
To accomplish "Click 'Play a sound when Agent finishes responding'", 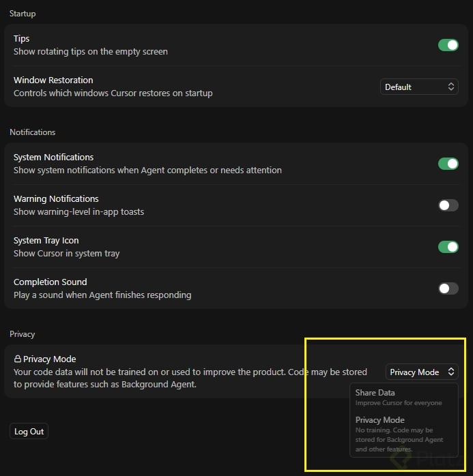I will [x=102, y=295].
